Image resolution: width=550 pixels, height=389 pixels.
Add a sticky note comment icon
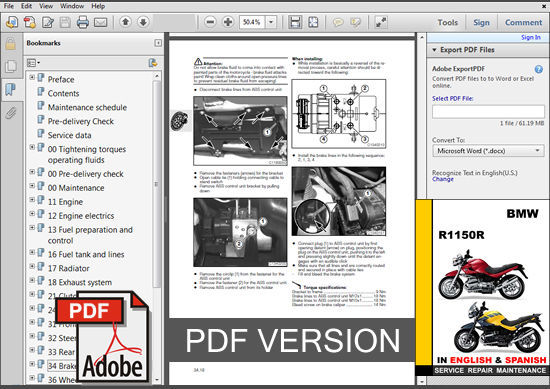(338, 22)
